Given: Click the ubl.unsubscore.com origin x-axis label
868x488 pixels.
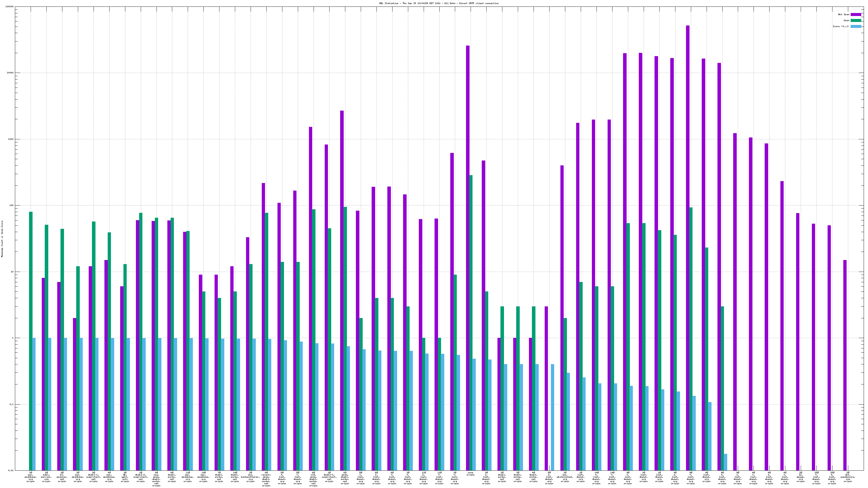Looking at the screenshot, I should (x=848, y=477).
